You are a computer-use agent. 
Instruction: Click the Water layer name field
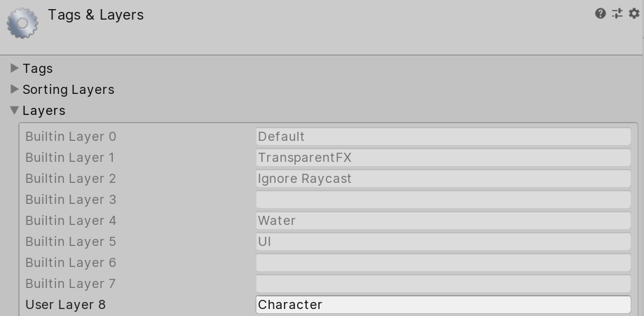(443, 221)
